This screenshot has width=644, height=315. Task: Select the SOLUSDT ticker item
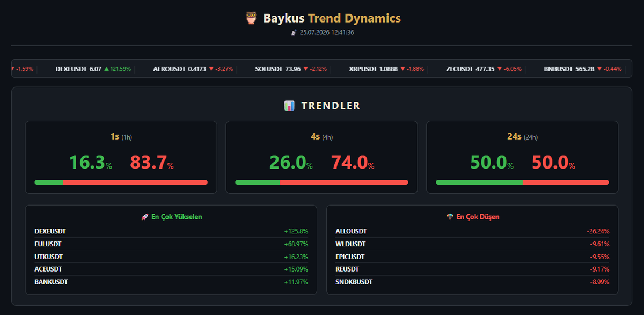(x=291, y=69)
